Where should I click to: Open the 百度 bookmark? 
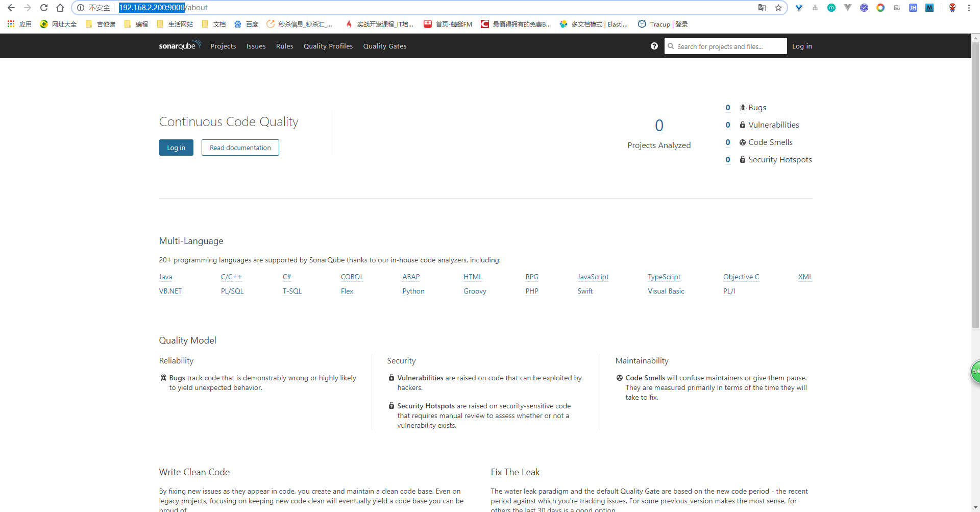(x=246, y=24)
